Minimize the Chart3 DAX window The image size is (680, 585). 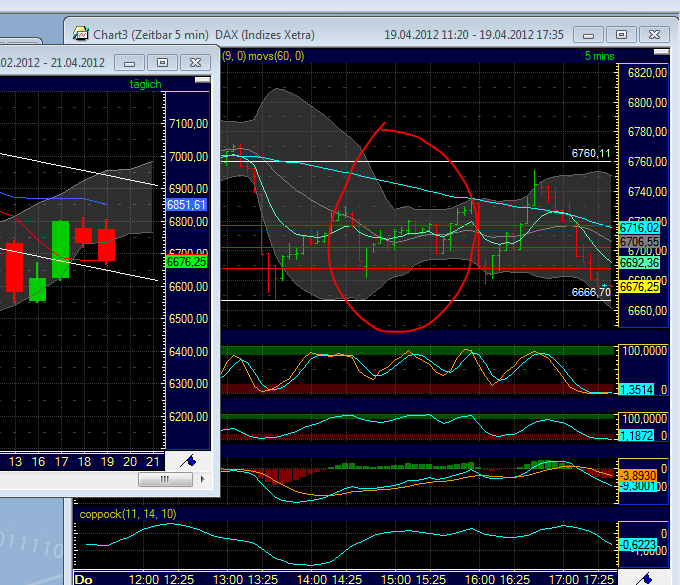pyautogui.click(x=588, y=35)
